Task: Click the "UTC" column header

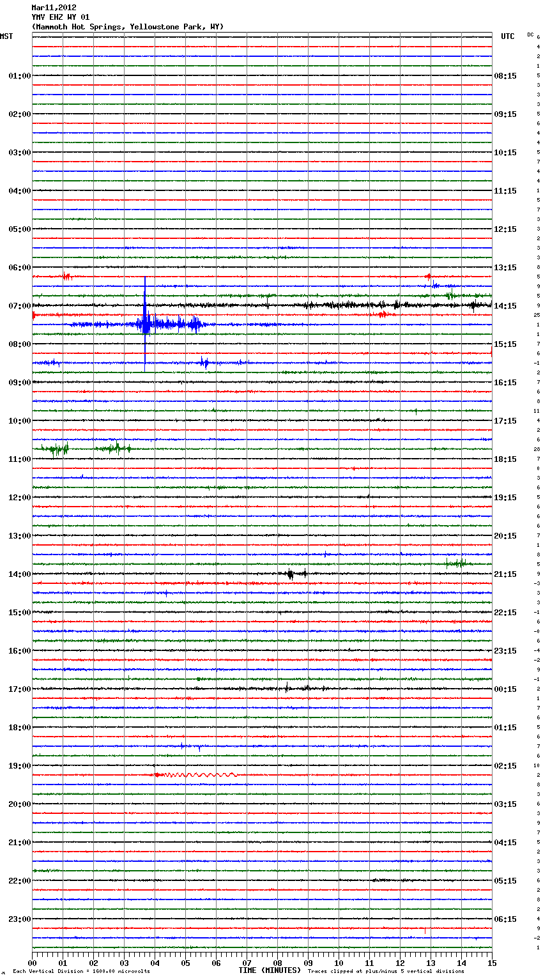Action: click(507, 36)
